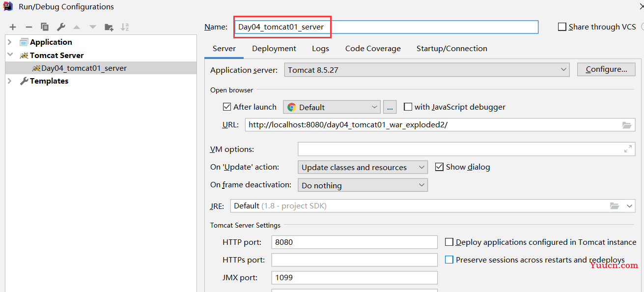This screenshot has width=644, height=292.
Task: Open JRE dropdown arrow
Action: point(630,206)
